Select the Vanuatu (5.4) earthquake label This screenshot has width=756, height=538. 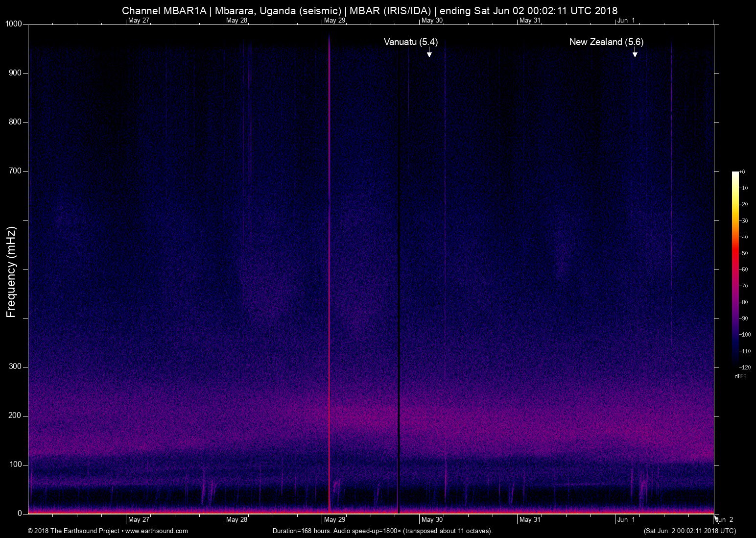click(x=410, y=42)
